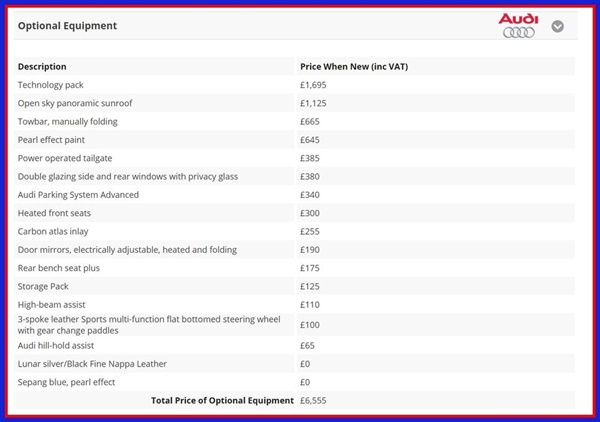This screenshot has width=600, height=422.
Task: Select the Open sky panoramic sunroof entry
Action: pos(74,103)
